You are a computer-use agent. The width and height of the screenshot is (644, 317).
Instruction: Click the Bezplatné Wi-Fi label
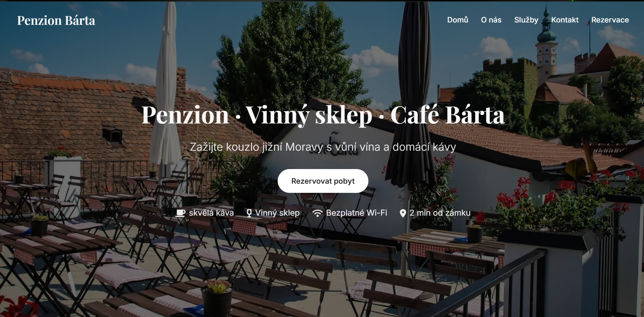pyautogui.click(x=356, y=213)
